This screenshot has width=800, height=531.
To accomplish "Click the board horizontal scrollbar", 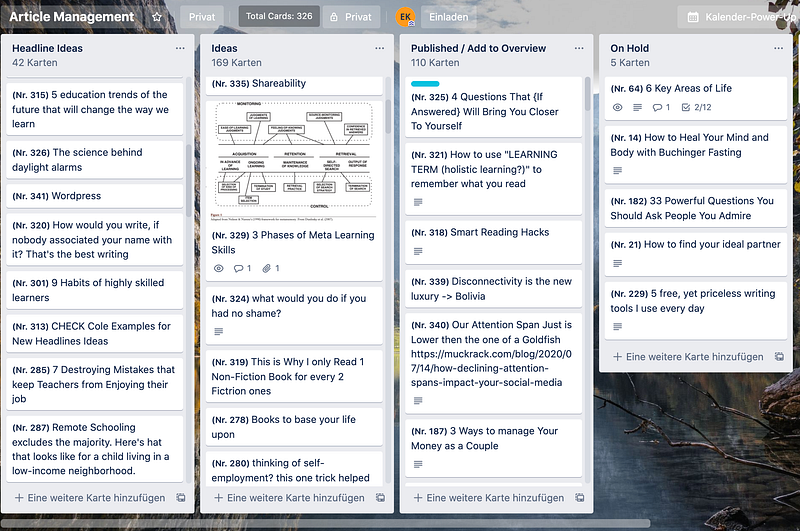I will click(326, 523).
